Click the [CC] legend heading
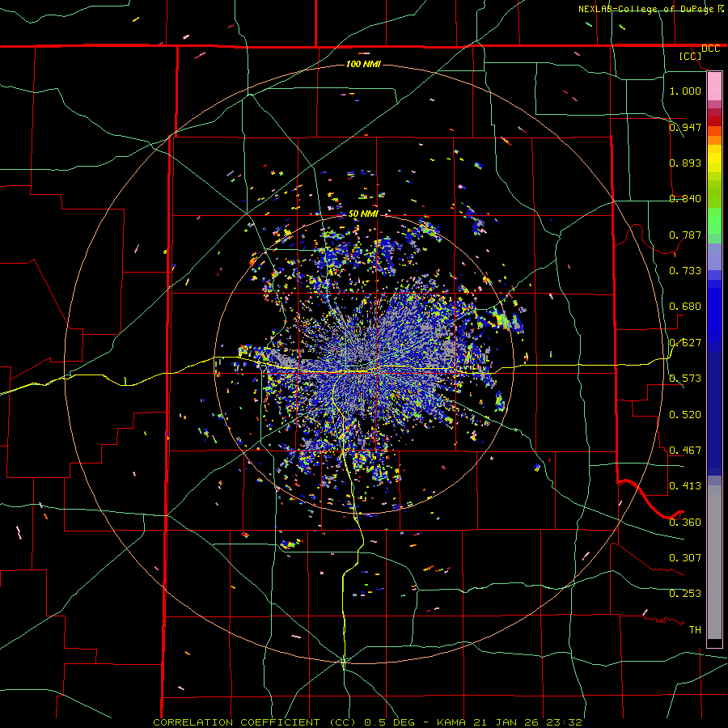 click(690, 56)
